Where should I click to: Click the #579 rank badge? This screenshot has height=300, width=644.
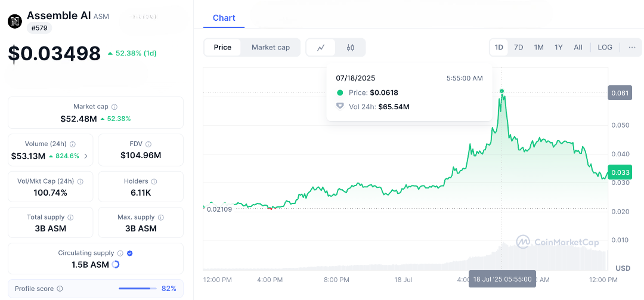point(39,28)
